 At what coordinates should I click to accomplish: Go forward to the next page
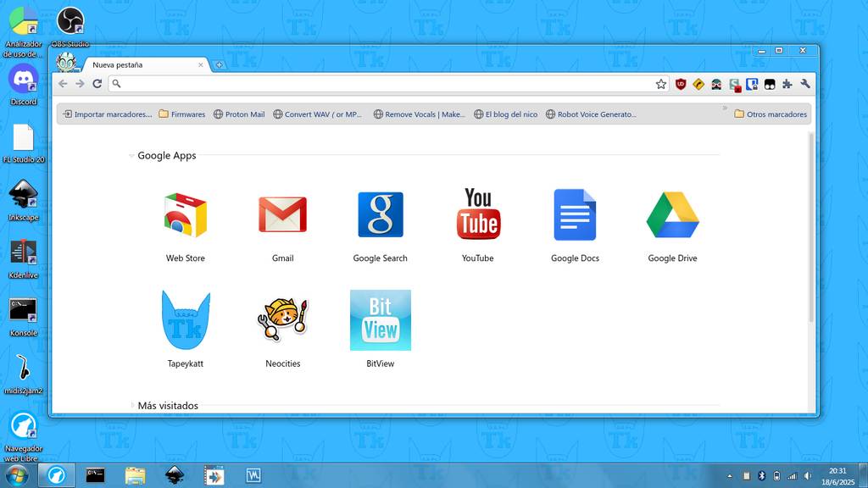tap(81, 84)
